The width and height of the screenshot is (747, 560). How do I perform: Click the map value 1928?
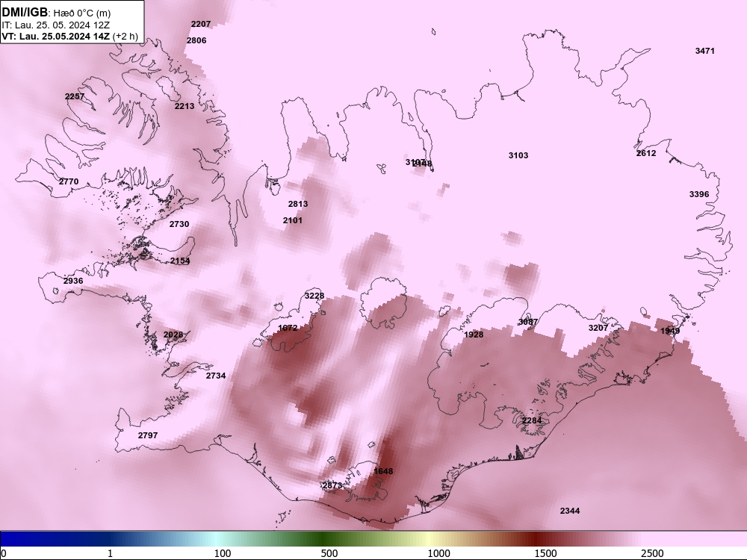point(474,335)
